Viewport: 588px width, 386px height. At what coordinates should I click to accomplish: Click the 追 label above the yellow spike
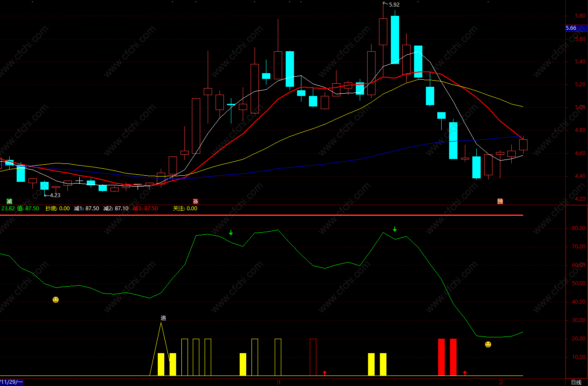pos(163,318)
